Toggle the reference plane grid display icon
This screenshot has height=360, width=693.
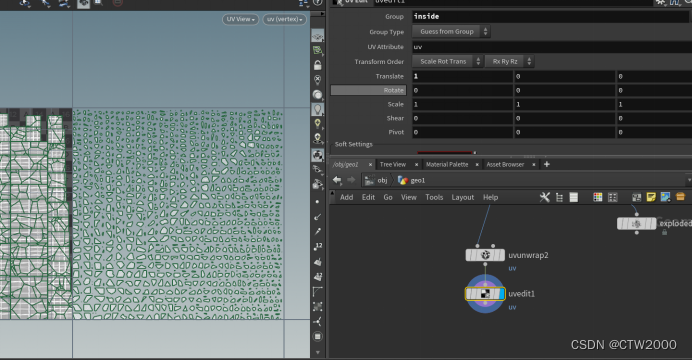(317, 35)
